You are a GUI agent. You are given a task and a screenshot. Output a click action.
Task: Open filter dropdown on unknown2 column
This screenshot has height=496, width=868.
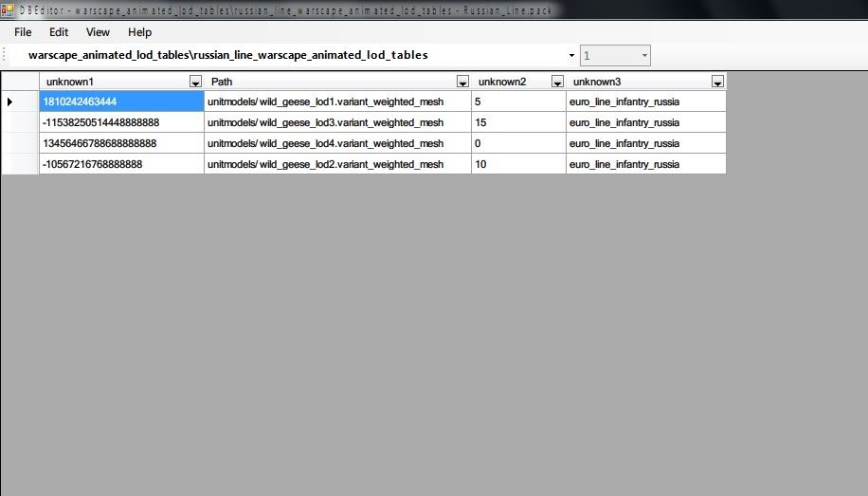[557, 82]
